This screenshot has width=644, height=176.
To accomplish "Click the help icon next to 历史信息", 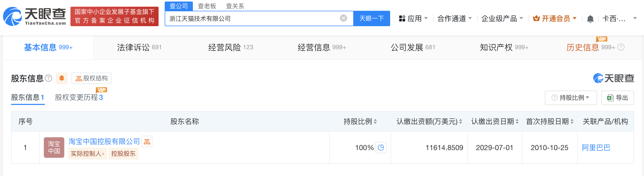I will (x=621, y=47).
